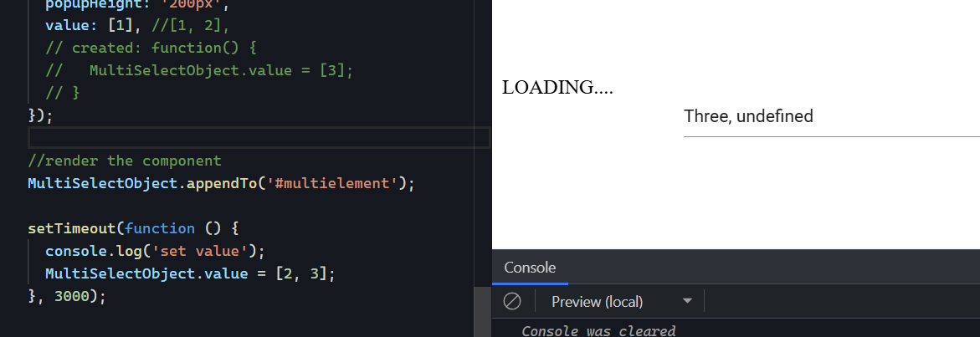Click the 'setTimeout' function name
The height and width of the screenshot is (337, 980).
71,228
